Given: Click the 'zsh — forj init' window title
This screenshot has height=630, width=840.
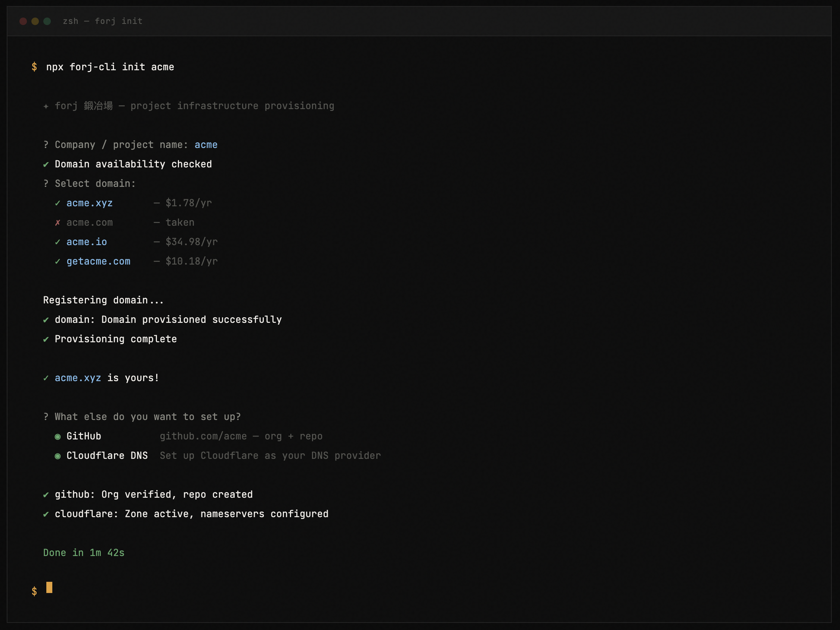Looking at the screenshot, I should [102, 21].
